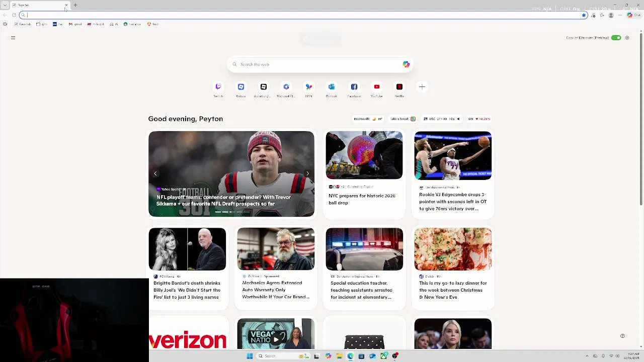Open Brigitte Bardot's death article

[x=187, y=290]
